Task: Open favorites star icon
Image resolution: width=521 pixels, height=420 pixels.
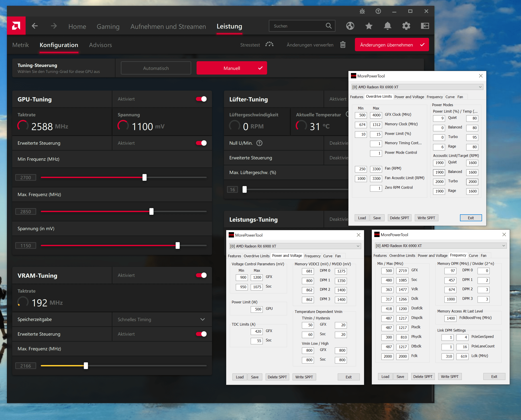Action: [x=368, y=26]
